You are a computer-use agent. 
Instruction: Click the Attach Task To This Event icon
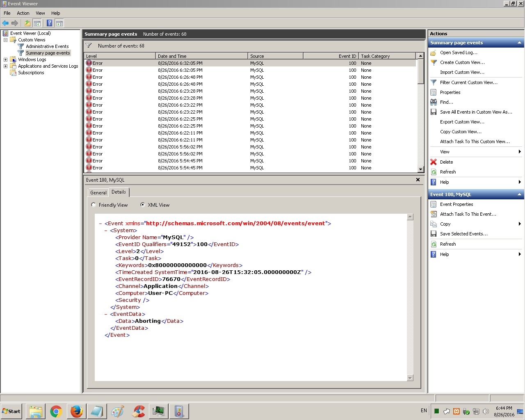(434, 214)
